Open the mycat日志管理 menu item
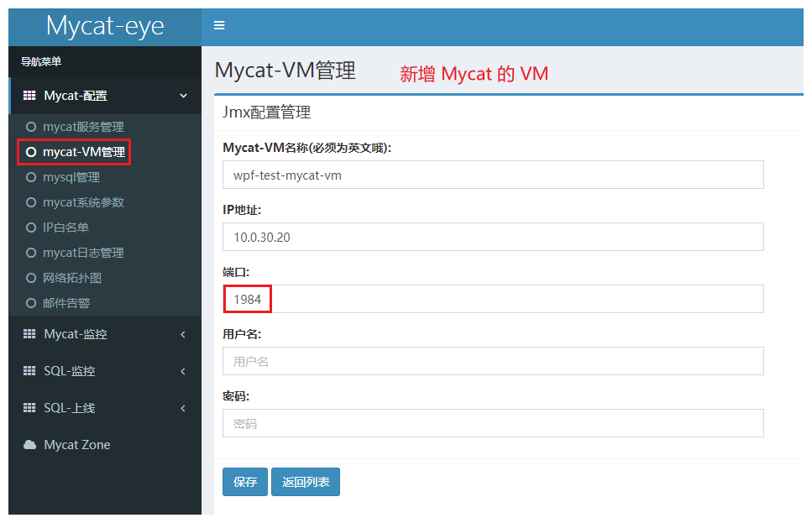812x523 pixels. click(x=84, y=252)
